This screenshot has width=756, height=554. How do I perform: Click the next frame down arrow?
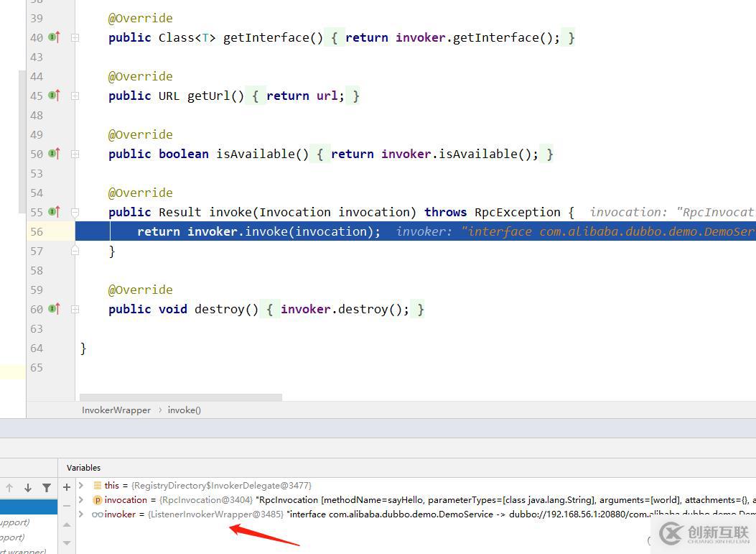coord(28,488)
